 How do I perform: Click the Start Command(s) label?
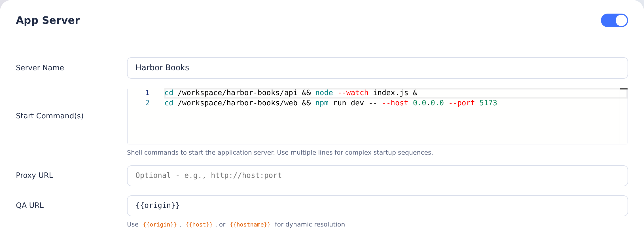pyautogui.click(x=50, y=116)
